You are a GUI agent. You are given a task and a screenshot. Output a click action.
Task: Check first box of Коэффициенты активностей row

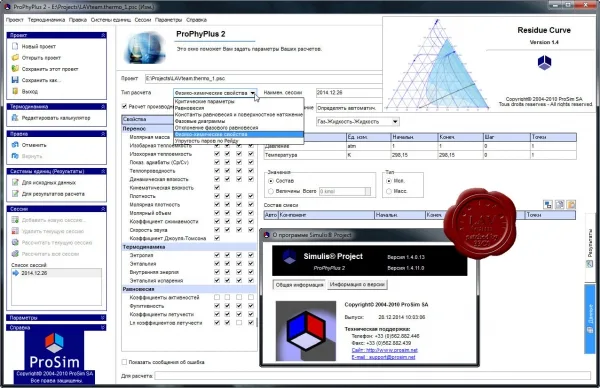217,297
